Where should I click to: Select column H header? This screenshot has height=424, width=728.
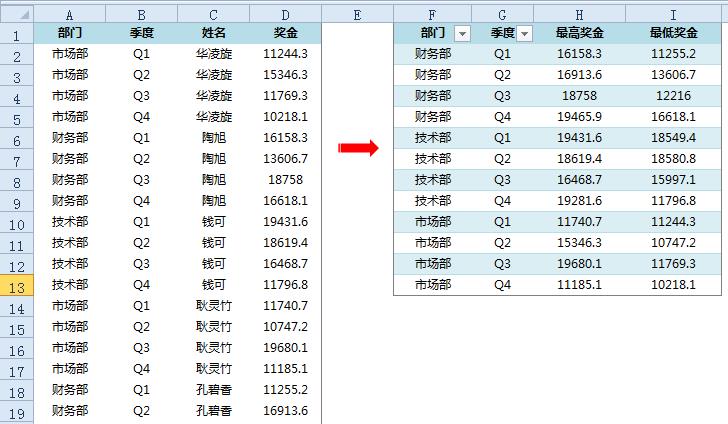coord(579,15)
